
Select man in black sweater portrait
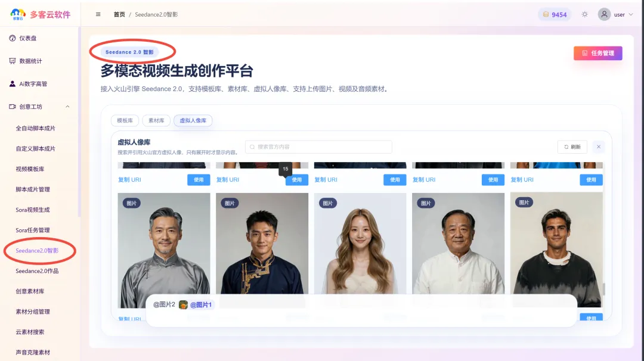pos(556,250)
